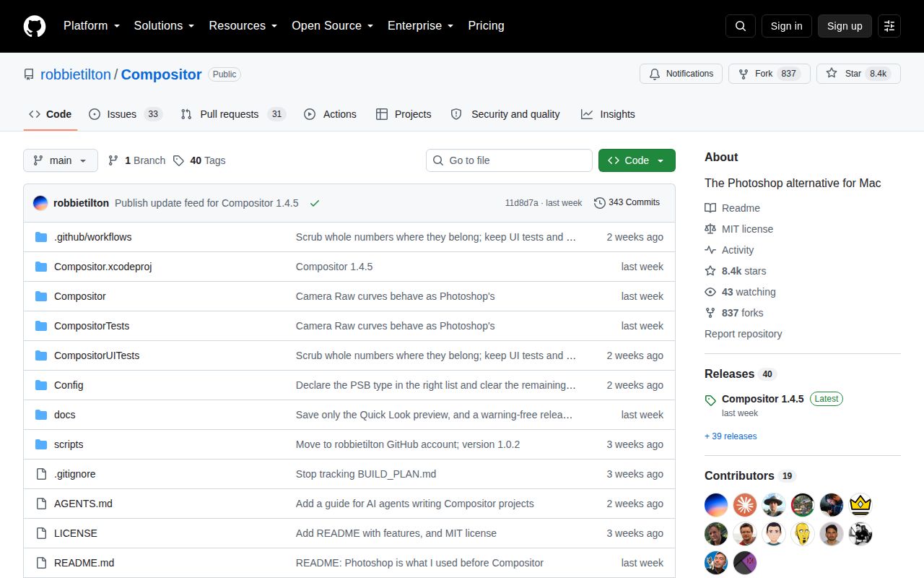Click the CompositorTests folder icon
This screenshot has width=924, height=578.
pyautogui.click(x=41, y=326)
